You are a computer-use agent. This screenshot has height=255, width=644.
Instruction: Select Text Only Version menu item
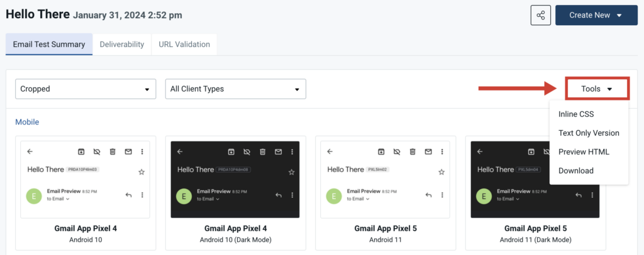tap(589, 133)
